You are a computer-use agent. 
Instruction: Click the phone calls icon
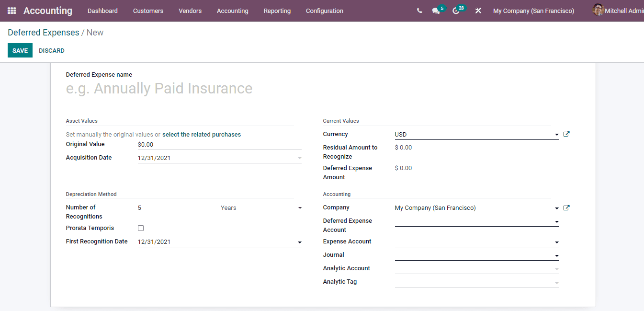(419, 10)
